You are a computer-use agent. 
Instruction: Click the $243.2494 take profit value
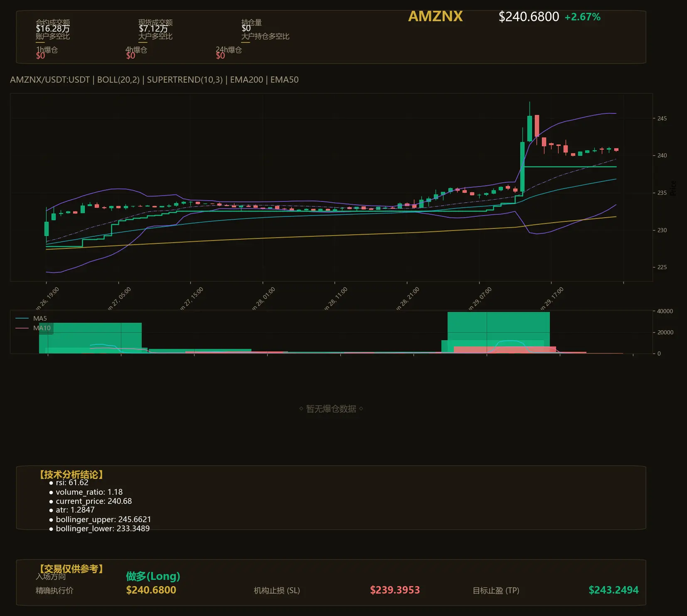pos(613,590)
